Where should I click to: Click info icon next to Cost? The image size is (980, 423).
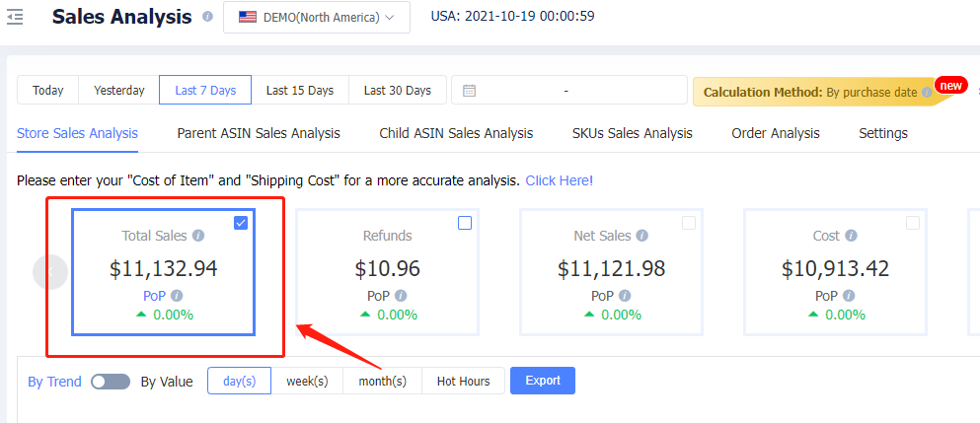click(x=851, y=236)
